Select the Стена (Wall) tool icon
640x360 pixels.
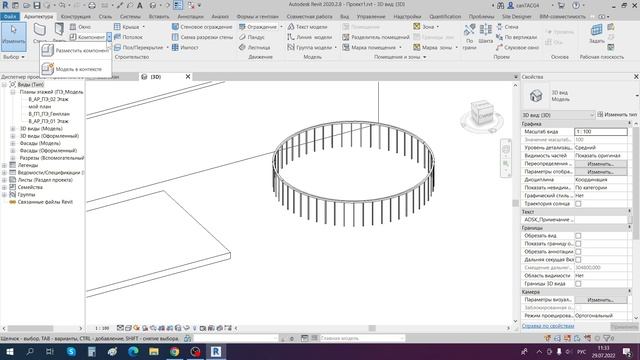40,30
